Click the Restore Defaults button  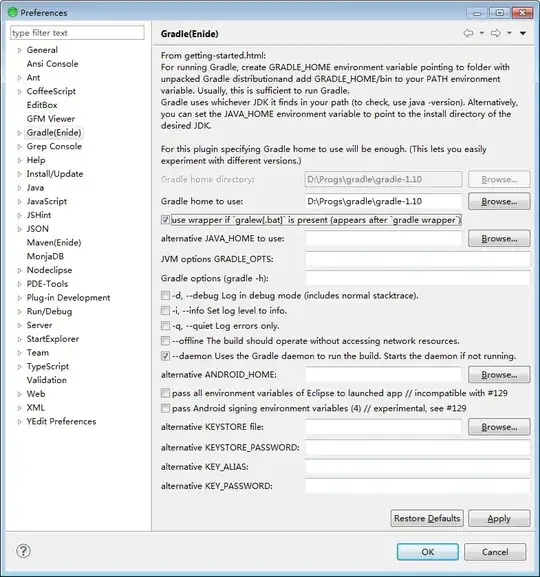(x=427, y=518)
